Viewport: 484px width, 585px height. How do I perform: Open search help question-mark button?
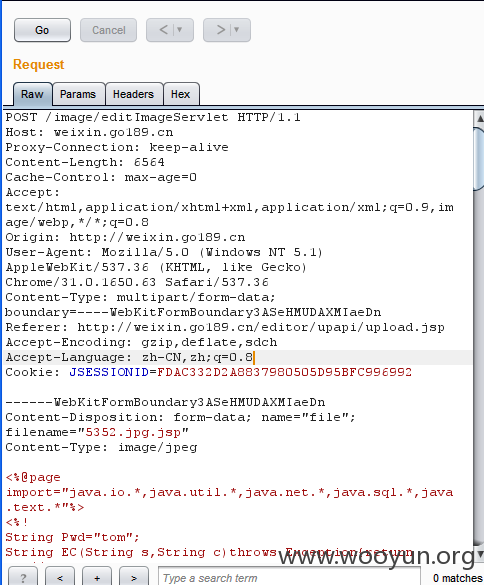23,577
